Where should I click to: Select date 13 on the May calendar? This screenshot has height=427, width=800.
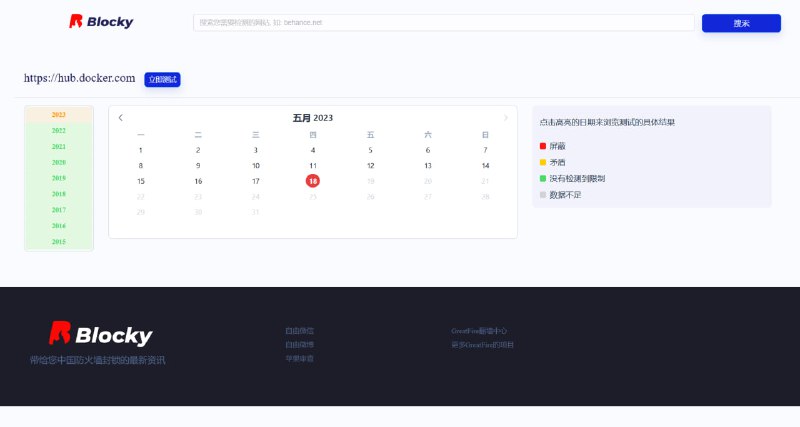pyautogui.click(x=428, y=166)
